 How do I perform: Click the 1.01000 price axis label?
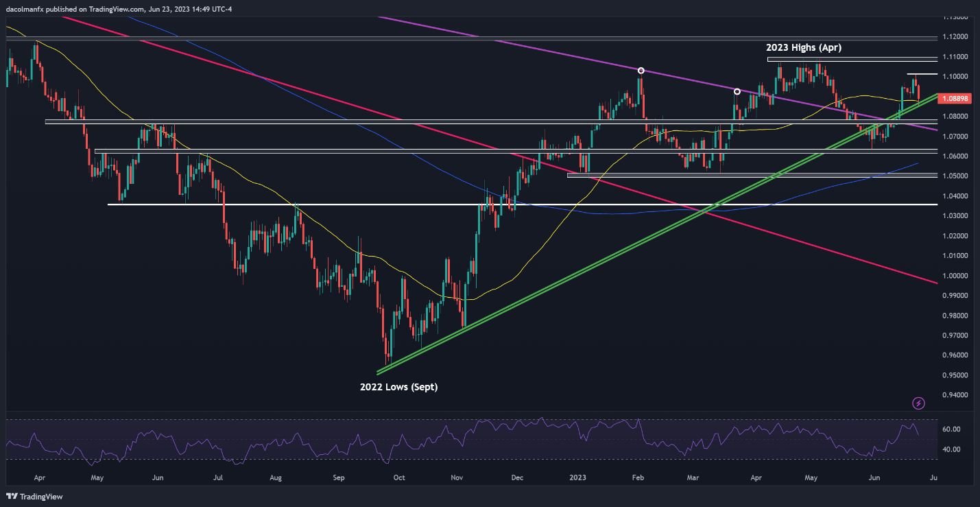tap(954, 256)
